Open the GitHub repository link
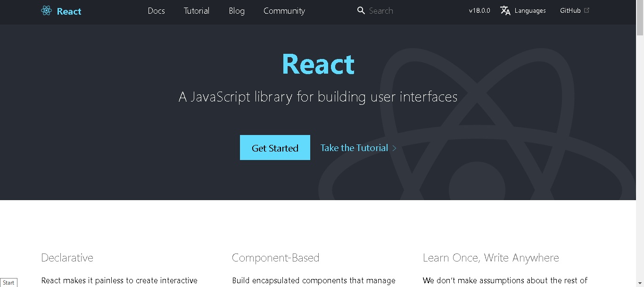Image resolution: width=644 pixels, height=287 pixels. pyautogui.click(x=570, y=10)
